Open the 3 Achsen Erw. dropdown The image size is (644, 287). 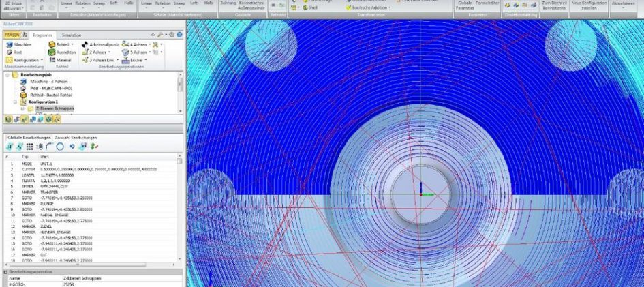click(x=101, y=60)
